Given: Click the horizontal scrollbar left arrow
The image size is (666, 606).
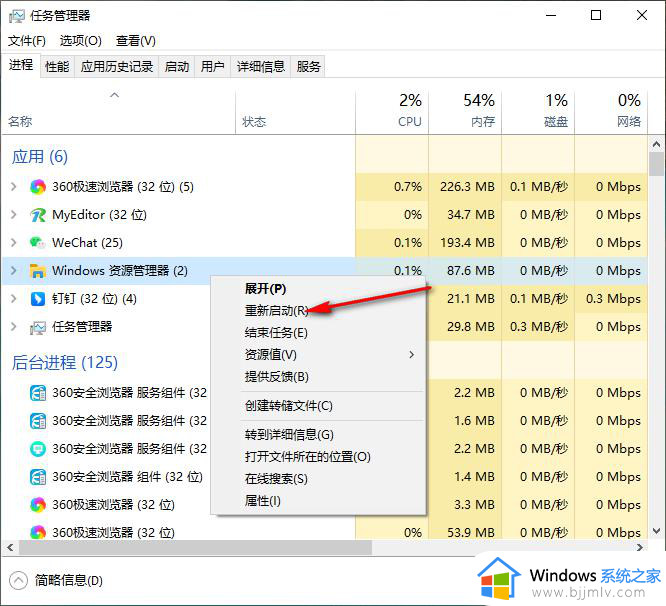Looking at the screenshot, I should [x=10, y=547].
